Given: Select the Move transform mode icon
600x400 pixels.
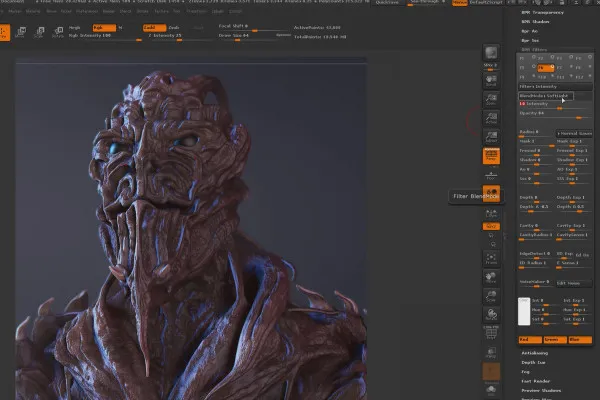Looking at the screenshot, I should click(21, 32).
